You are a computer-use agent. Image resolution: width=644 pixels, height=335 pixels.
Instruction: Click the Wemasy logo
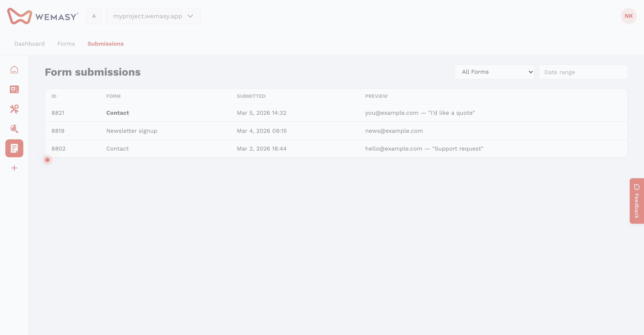point(43,16)
